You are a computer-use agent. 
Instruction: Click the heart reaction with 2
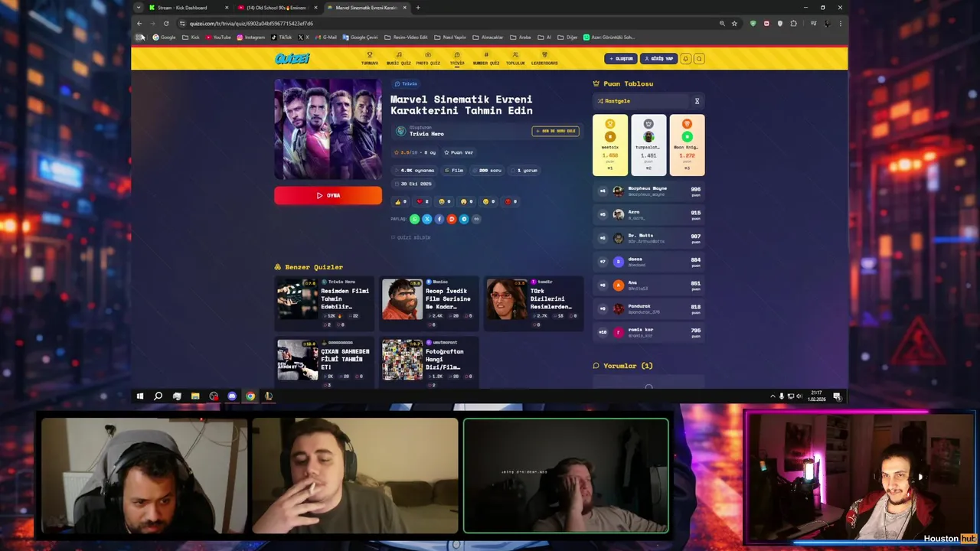[x=423, y=201]
